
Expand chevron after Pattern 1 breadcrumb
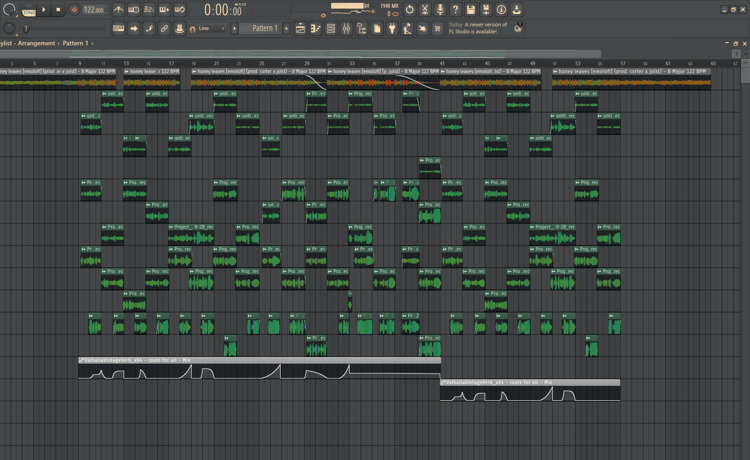92,43
